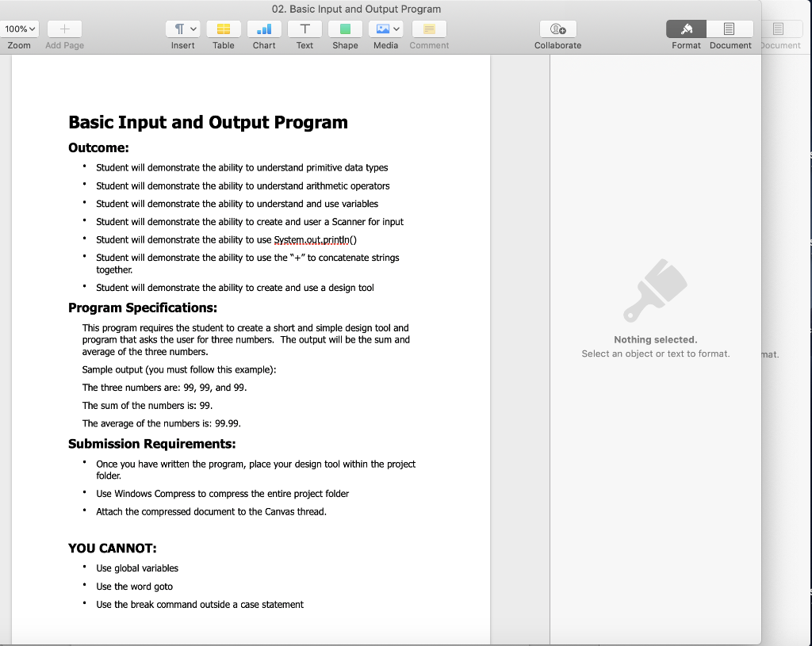
Task: Insert a green Shape from toolbar
Action: point(345,29)
